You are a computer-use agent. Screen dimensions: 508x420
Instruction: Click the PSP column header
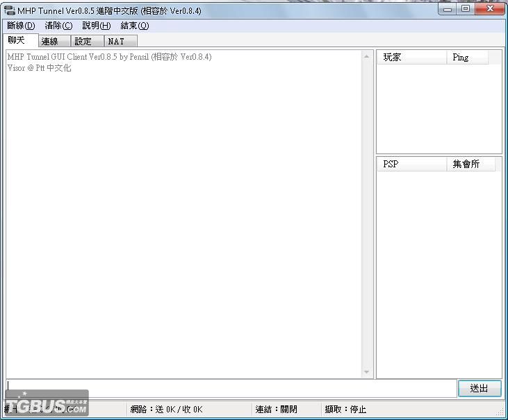click(x=412, y=164)
